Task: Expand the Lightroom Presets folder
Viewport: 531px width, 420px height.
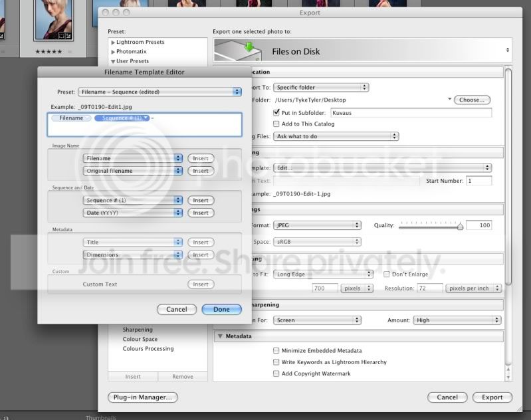Action: [x=114, y=43]
